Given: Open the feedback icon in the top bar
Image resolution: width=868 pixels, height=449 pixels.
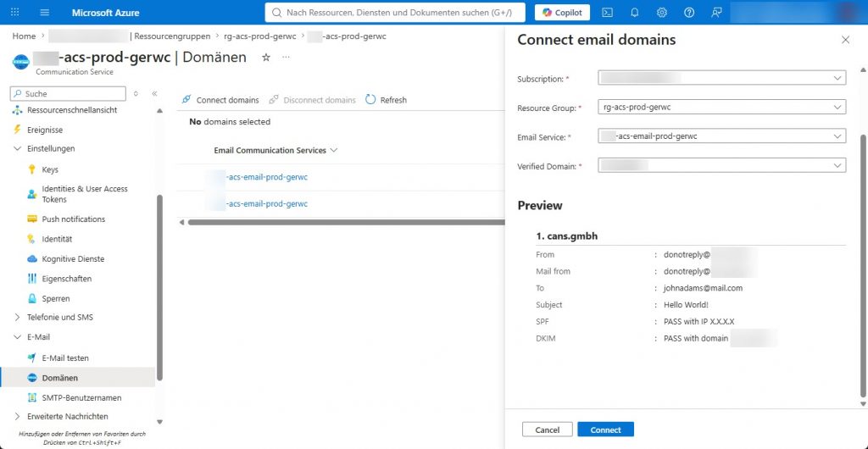Looking at the screenshot, I should [x=716, y=12].
